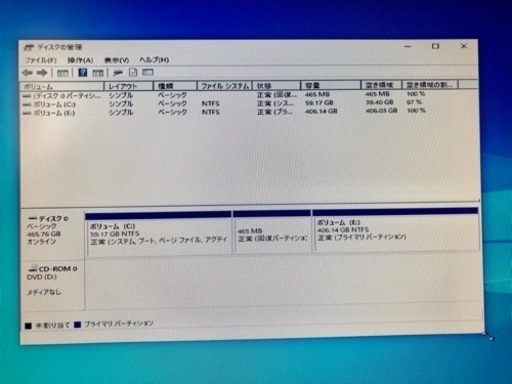Sort by the ファイル システム column header
512x384 pixels.
coord(225,86)
